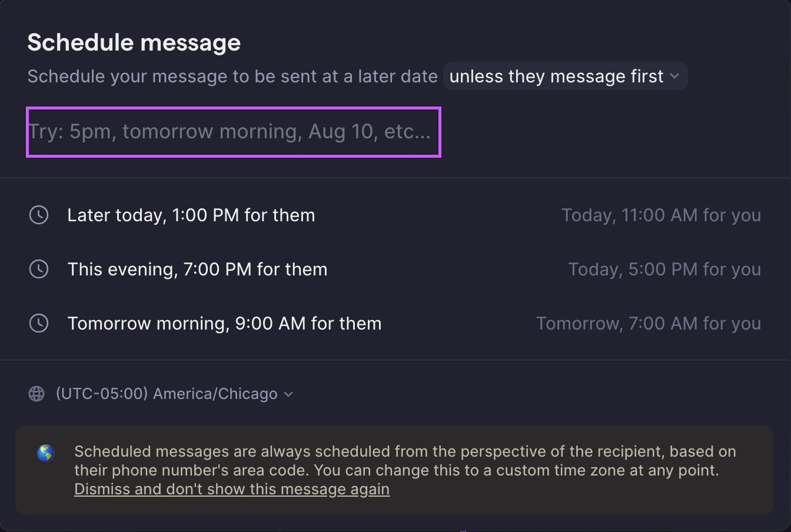791x532 pixels.
Task: Select the 'Later today, 1:00 PM' suggestion
Action: pyautogui.click(x=191, y=215)
